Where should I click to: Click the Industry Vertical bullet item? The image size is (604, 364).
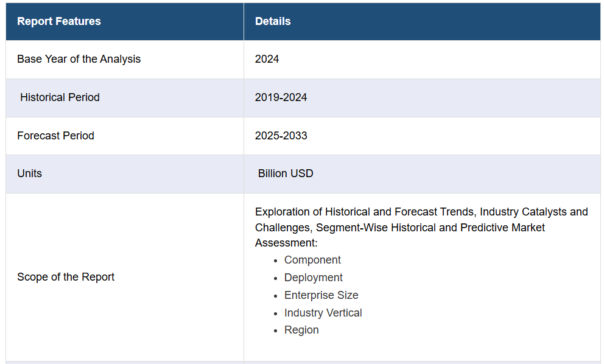pyautogui.click(x=323, y=313)
